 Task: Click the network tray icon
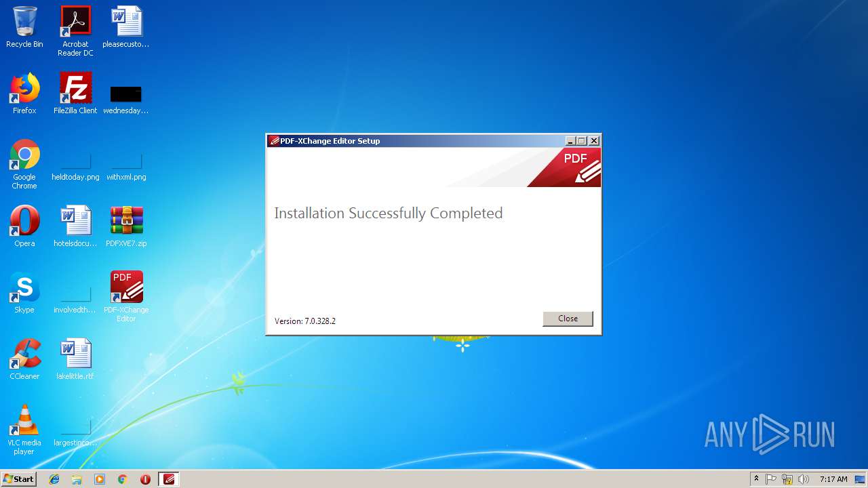coord(787,479)
